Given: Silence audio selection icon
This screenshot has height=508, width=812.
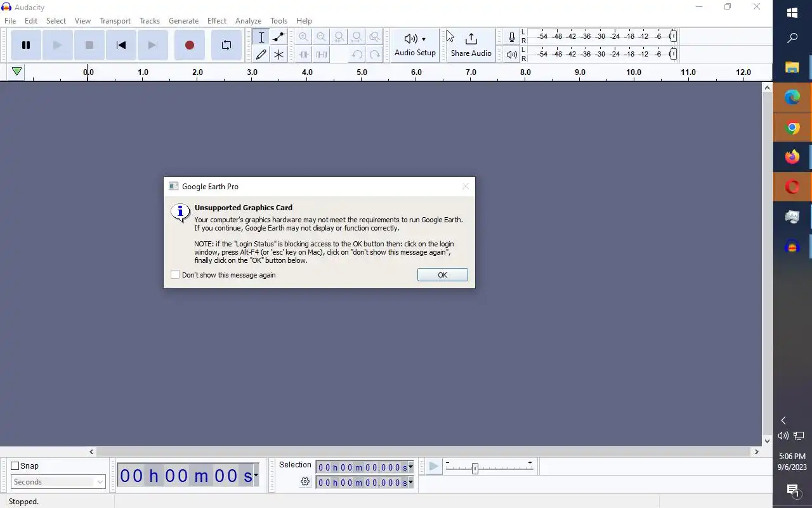Looking at the screenshot, I should click(x=322, y=55).
